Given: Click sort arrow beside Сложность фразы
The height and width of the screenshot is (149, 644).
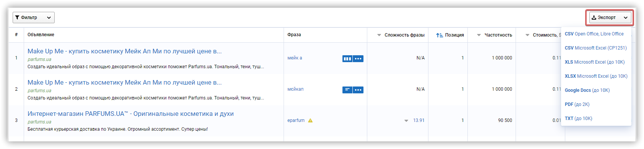Looking at the screenshot, I should pyautogui.click(x=379, y=35).
